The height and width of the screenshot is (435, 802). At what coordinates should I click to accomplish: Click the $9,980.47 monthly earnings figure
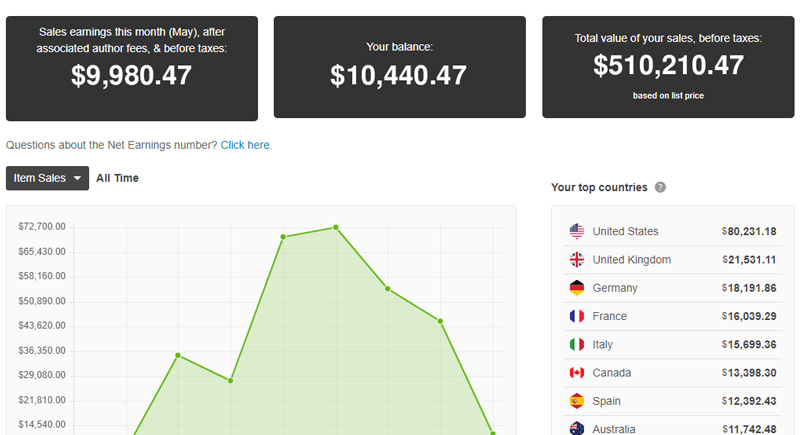point(131,75)
